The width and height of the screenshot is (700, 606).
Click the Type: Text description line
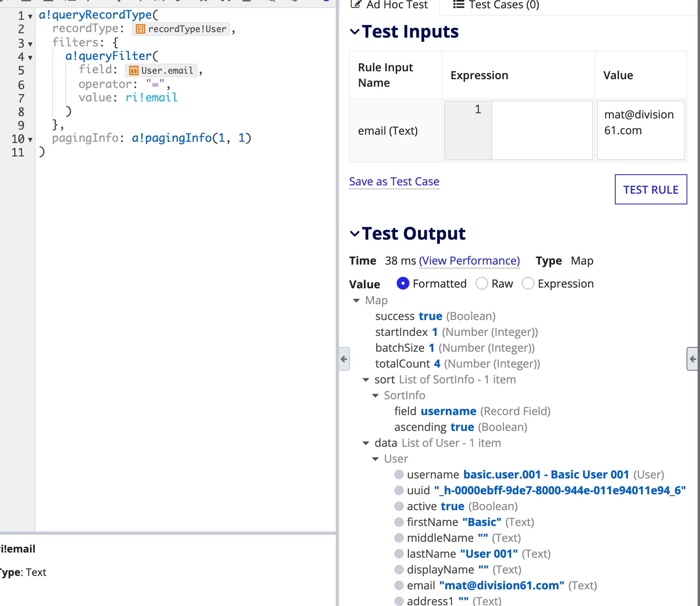(23, 572)
